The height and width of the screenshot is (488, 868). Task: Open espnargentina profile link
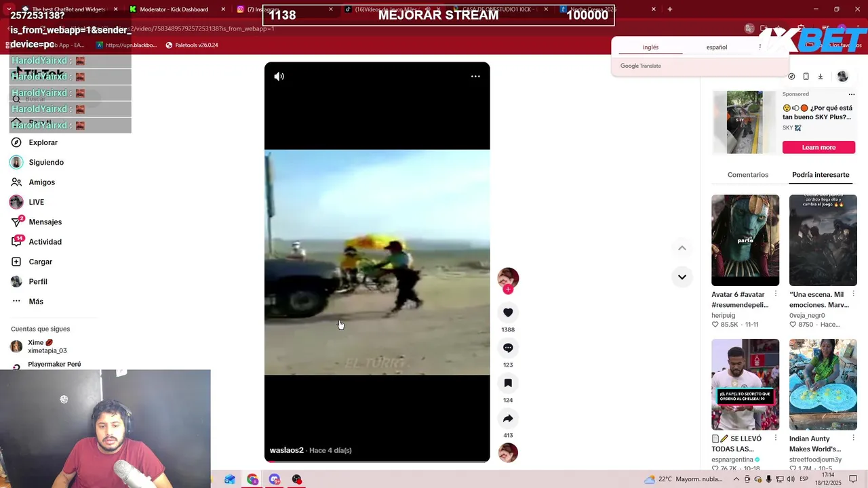point(732,460)
